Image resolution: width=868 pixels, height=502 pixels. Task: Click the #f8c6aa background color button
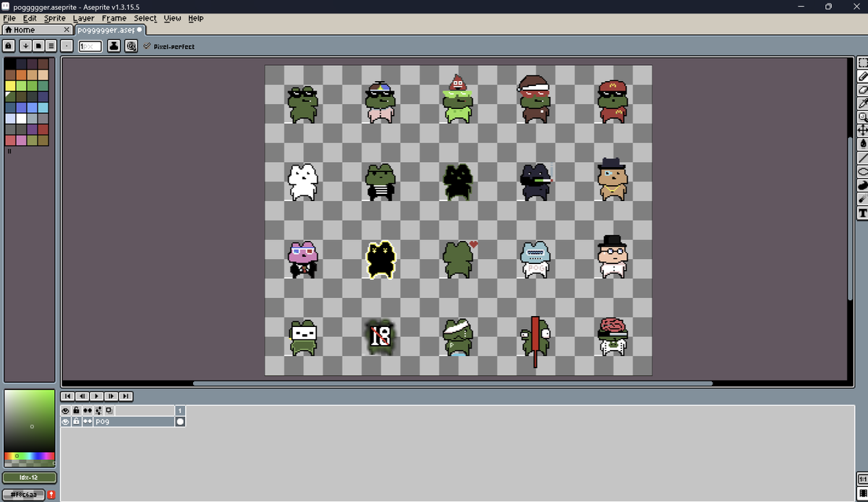point(24,494)
